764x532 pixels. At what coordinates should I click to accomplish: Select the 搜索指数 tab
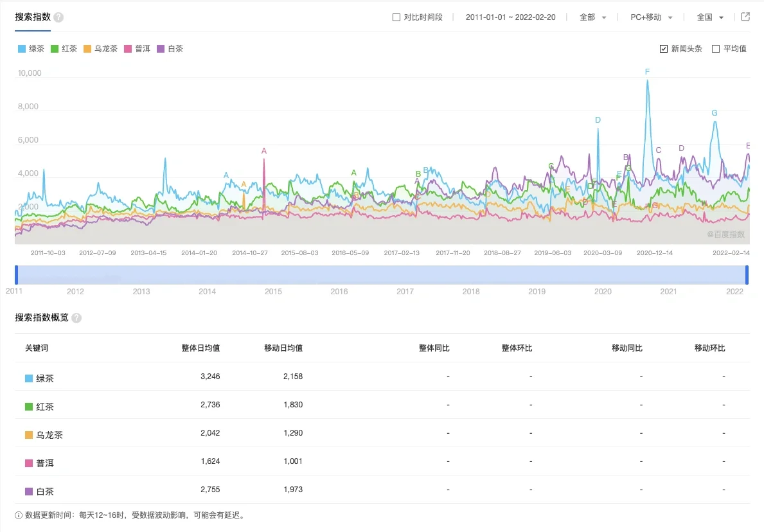(33, 17)
